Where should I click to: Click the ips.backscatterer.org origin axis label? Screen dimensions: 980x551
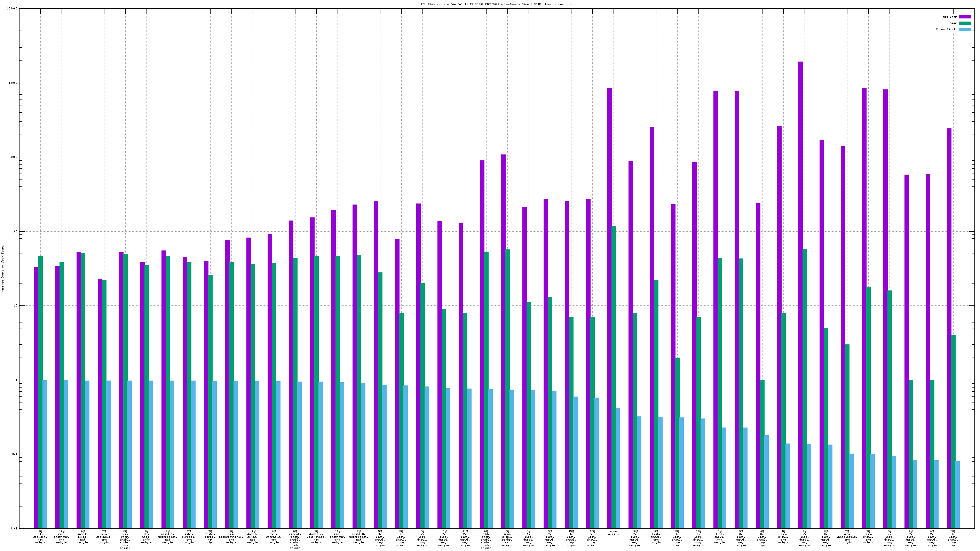coord(231,536)
